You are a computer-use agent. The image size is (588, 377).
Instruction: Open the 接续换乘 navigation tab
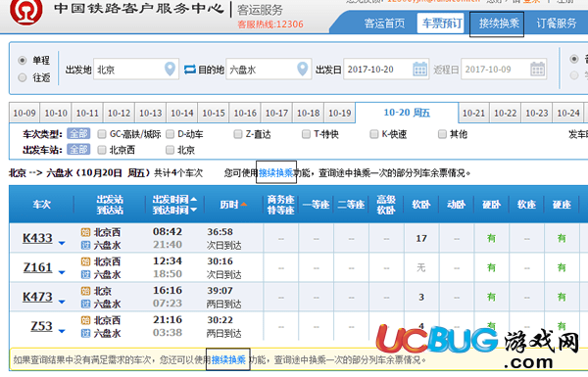498,24
